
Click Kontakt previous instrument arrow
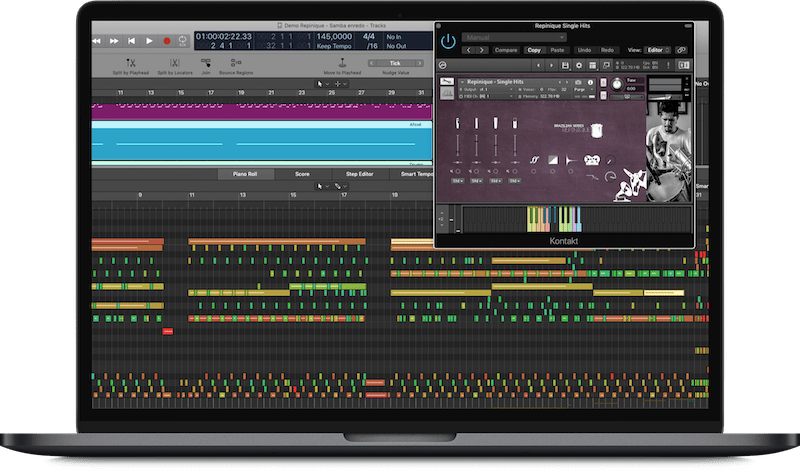pos(538,65)
